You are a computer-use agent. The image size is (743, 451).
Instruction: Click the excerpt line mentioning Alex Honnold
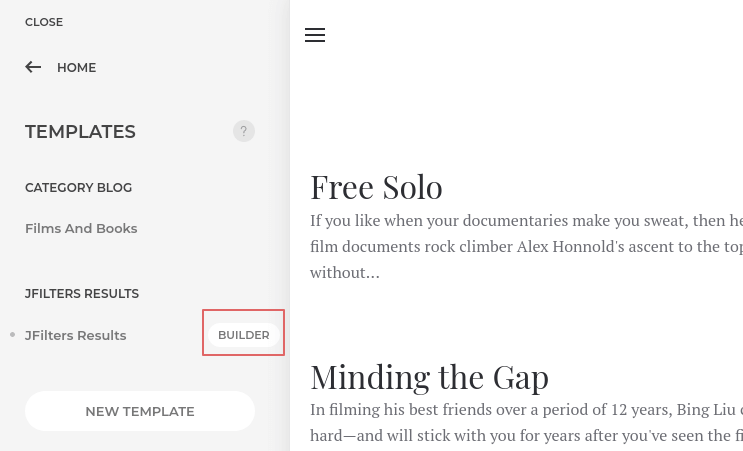(x=526, y=246)
